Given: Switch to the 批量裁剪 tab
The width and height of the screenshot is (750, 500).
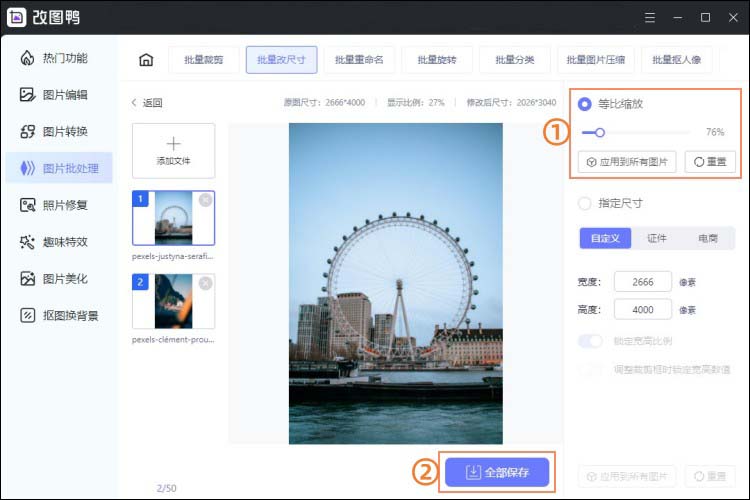Looking at the screenshot, I should click(204, 60).
